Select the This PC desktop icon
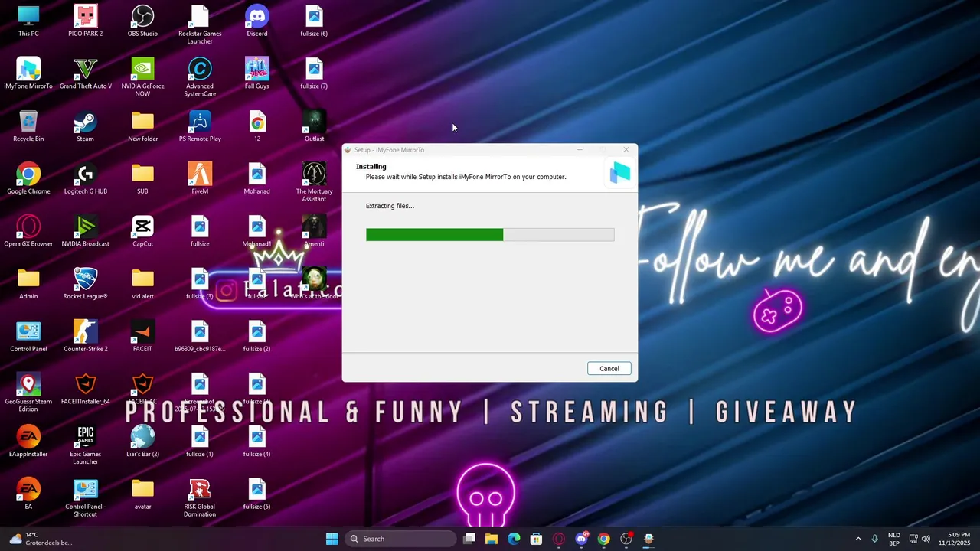 28,21
